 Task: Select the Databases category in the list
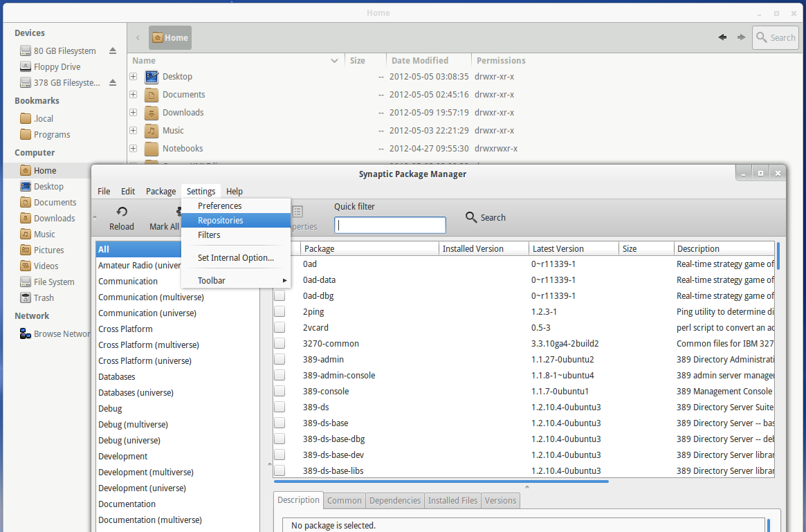click(x=177, y=377)
